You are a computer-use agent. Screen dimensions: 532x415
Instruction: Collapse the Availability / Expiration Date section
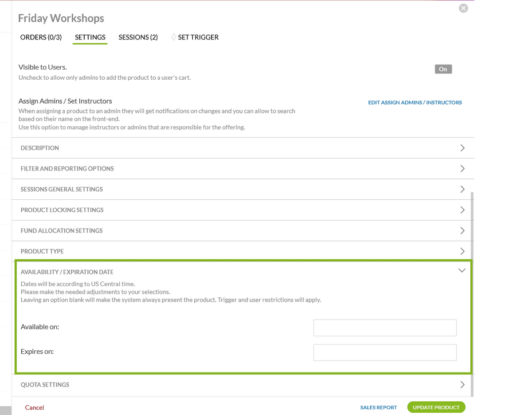[x=462, y=271]
